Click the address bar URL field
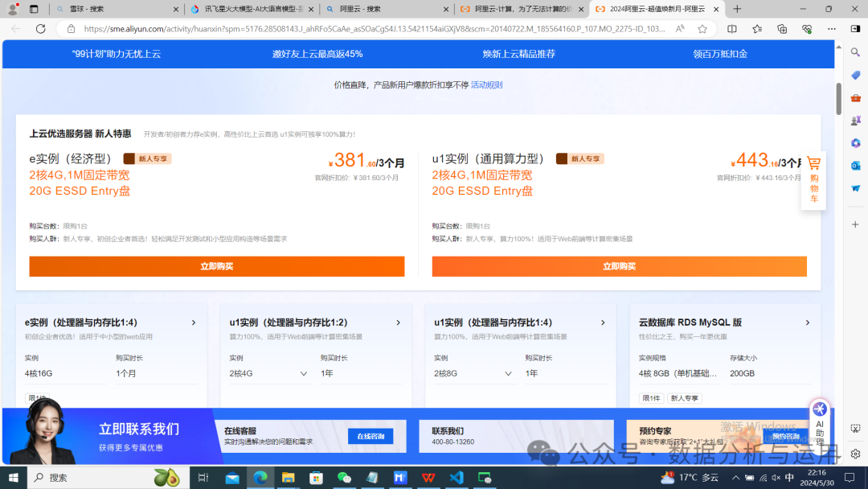This screenshot has width=868, height=489. 375,29
